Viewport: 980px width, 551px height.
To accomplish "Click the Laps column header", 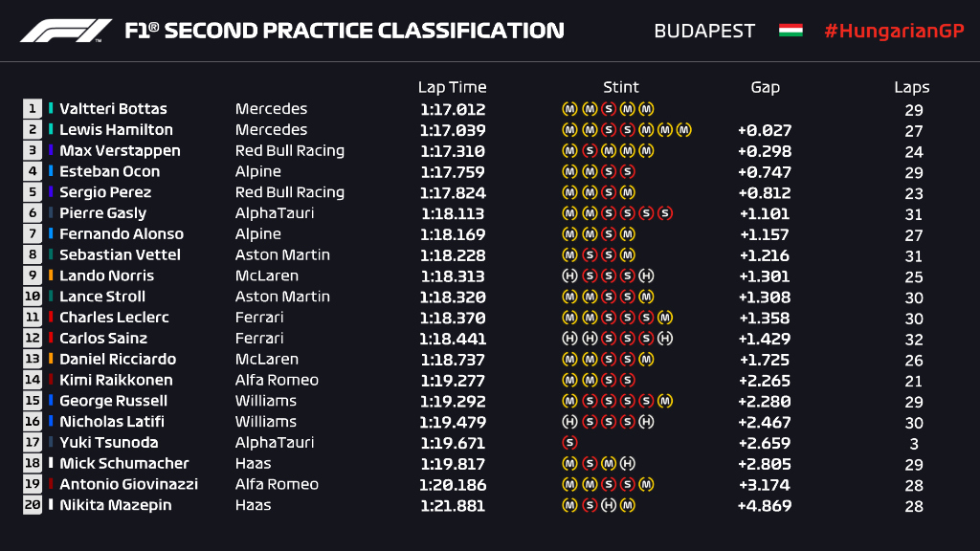I will click(x=912, y=87).
